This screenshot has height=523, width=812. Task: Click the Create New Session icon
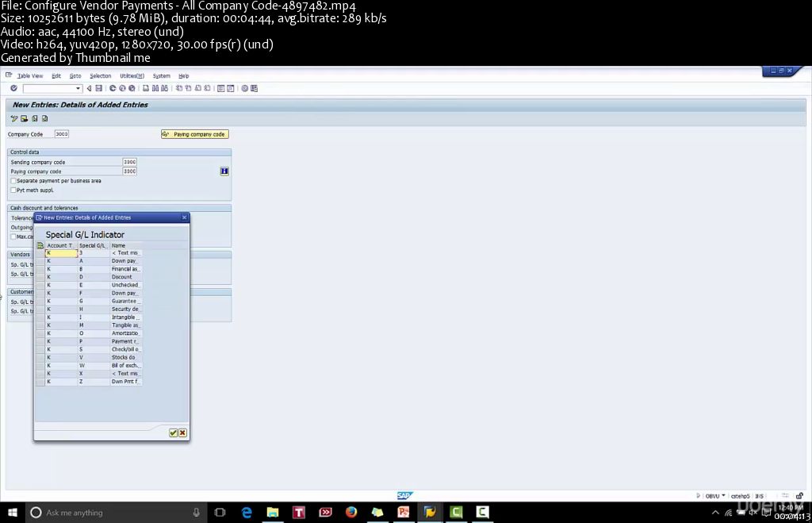tap(221, 88)
